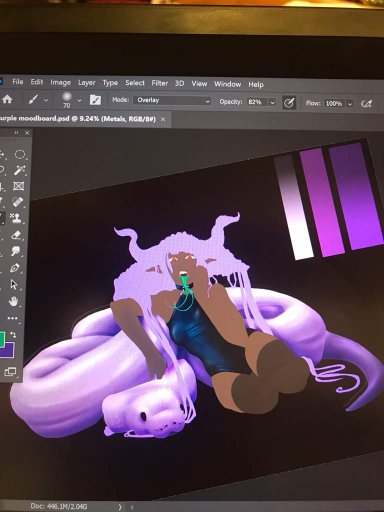Select the Pattern Stamp tool
The image size is (384, 512).
click(16, 218)
